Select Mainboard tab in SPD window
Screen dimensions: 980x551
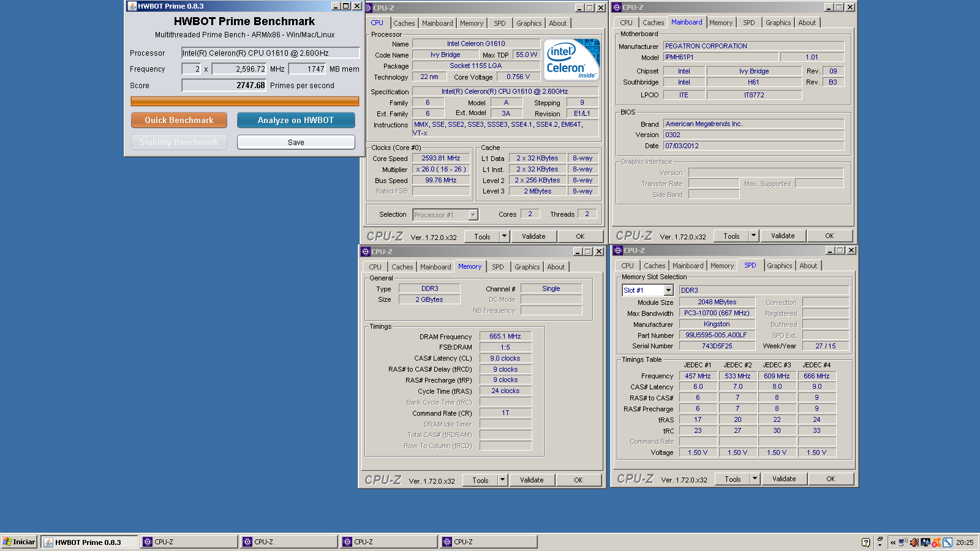click(688, 266)
